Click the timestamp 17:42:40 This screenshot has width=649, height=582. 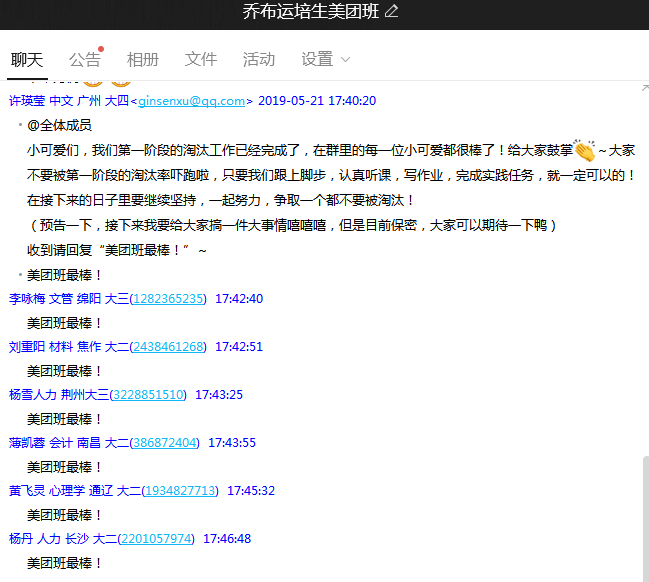(x=239, y=298)
